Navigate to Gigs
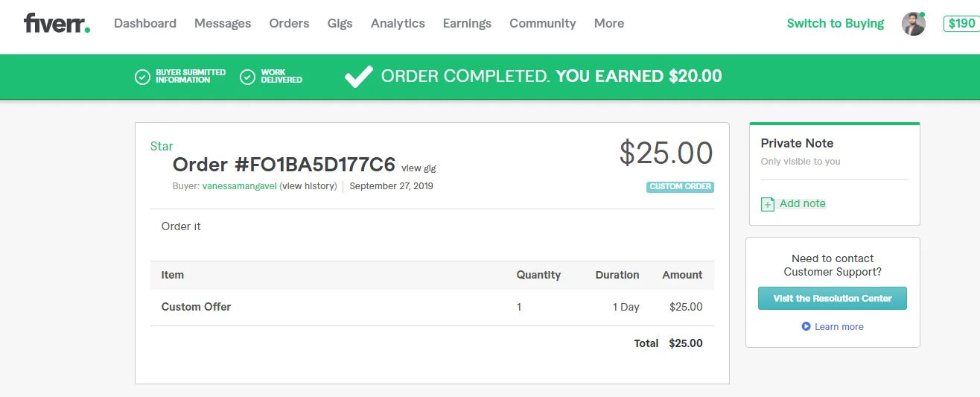 pyautogui.click(x=340, y=23)
